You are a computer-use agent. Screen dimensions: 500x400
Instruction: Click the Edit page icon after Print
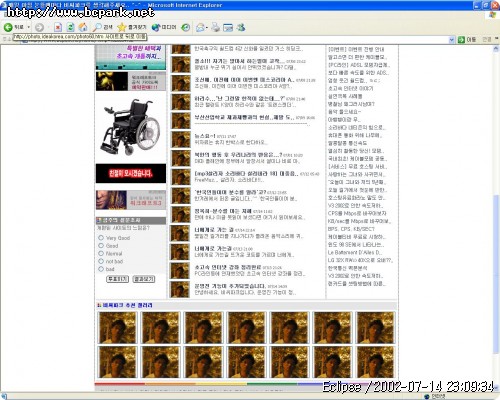(228, 27)
